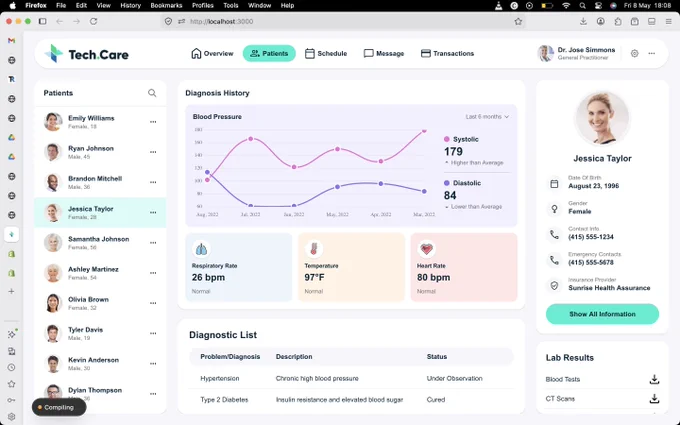Click the localhost:3000 address bar
This screenshot has width=680, height=425.
pos(343,21)
